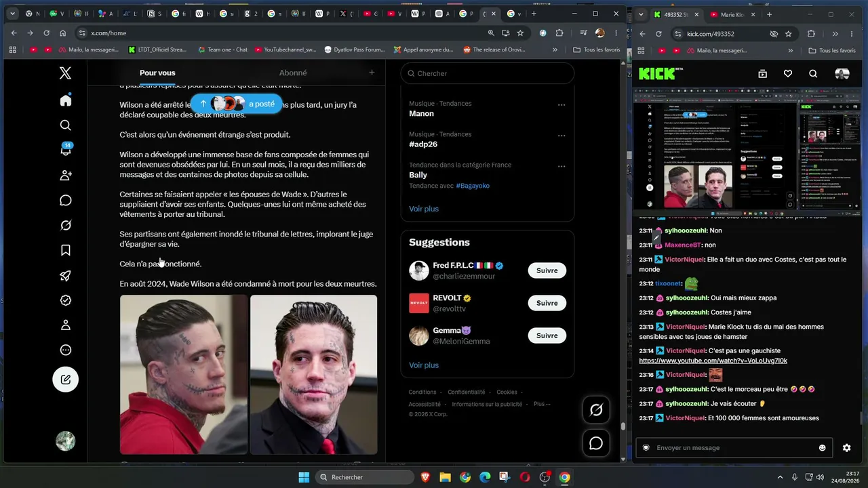
Task: Open the Kick browse/clips icon
Action: click(762, 74)
